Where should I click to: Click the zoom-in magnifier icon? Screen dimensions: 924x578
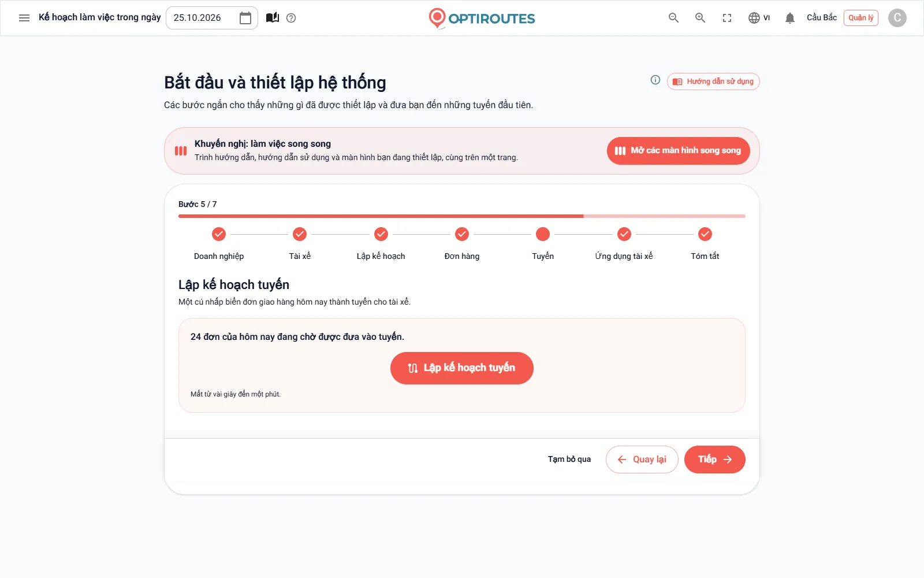[x=700, y=18]
